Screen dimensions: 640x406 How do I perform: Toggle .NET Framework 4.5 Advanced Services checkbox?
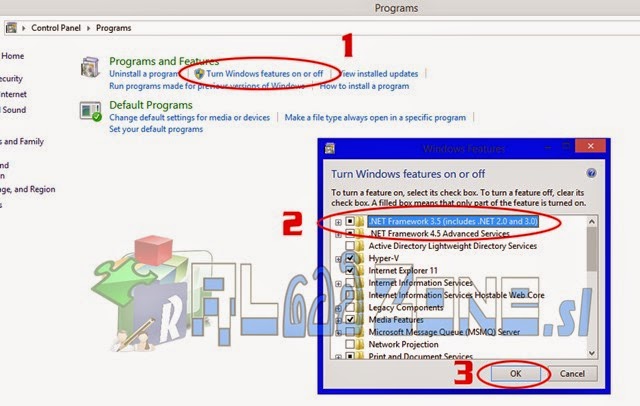(350, 233)
